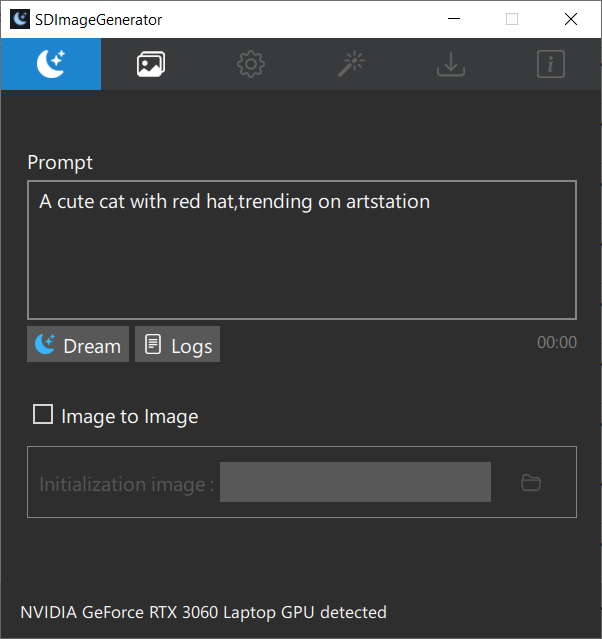602x639 pixels.
Task: Click the SDImageGenerator logo in title bar
Action: pos(20,19)
